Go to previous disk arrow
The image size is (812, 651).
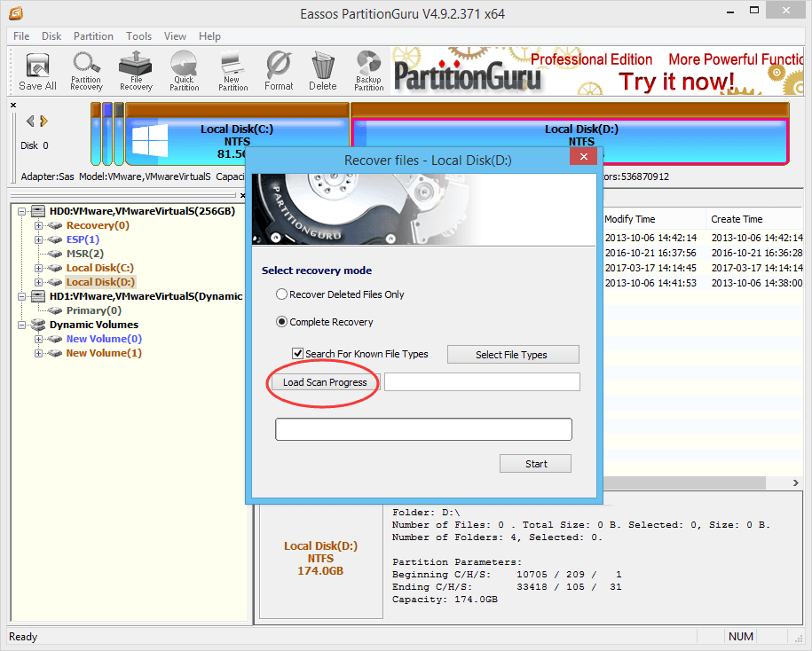point(30,122)
